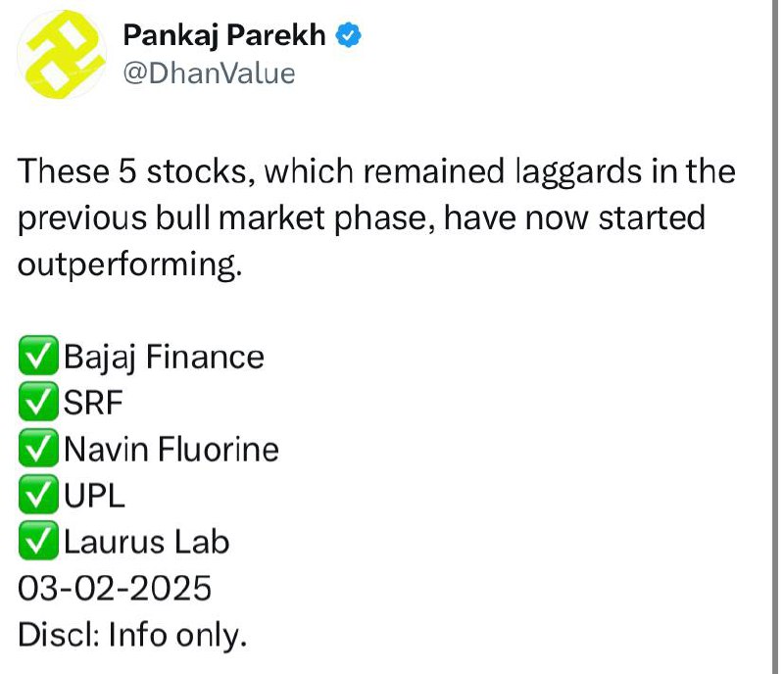Select the Navin Fluorine stock name

(171, 449)
